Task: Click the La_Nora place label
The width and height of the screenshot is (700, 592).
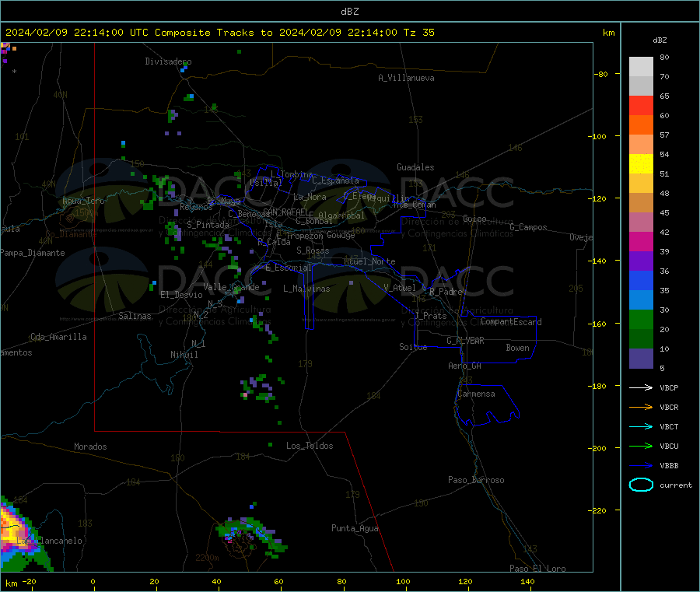Action: (x=310, y=197)
